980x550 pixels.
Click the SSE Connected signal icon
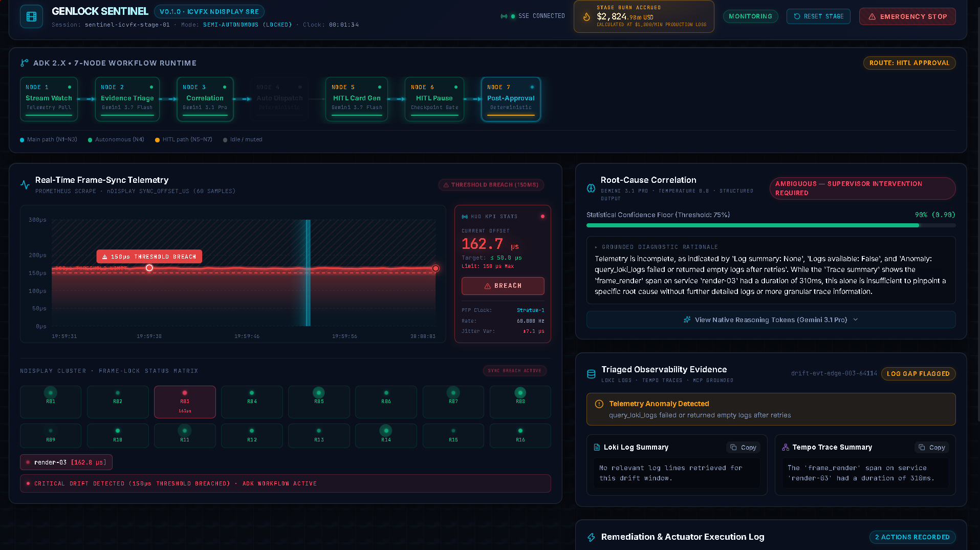[504, 16]
